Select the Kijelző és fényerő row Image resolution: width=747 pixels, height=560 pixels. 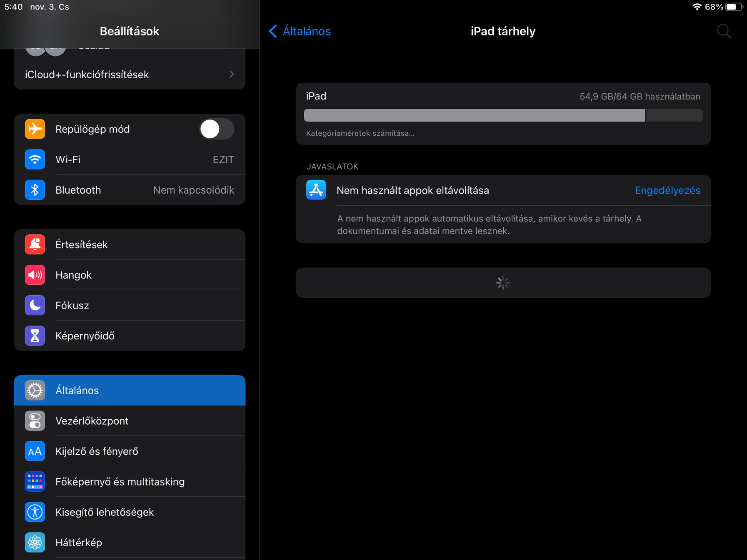pyautogui.click(x=130, y=451)
